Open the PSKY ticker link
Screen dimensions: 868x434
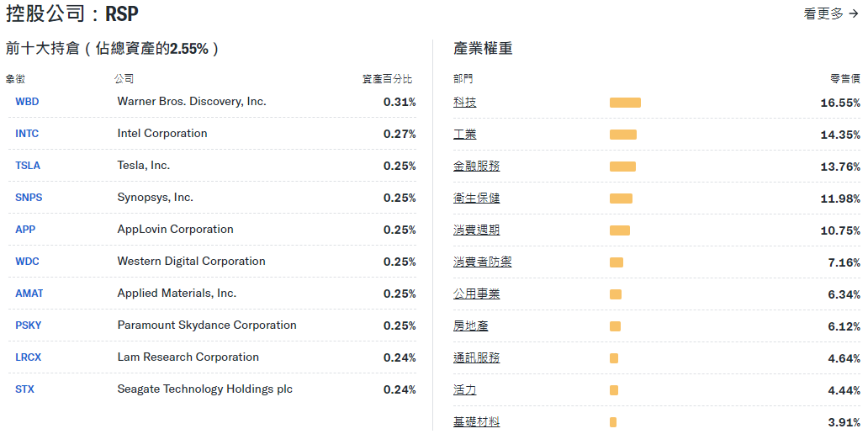click(28, 325)
